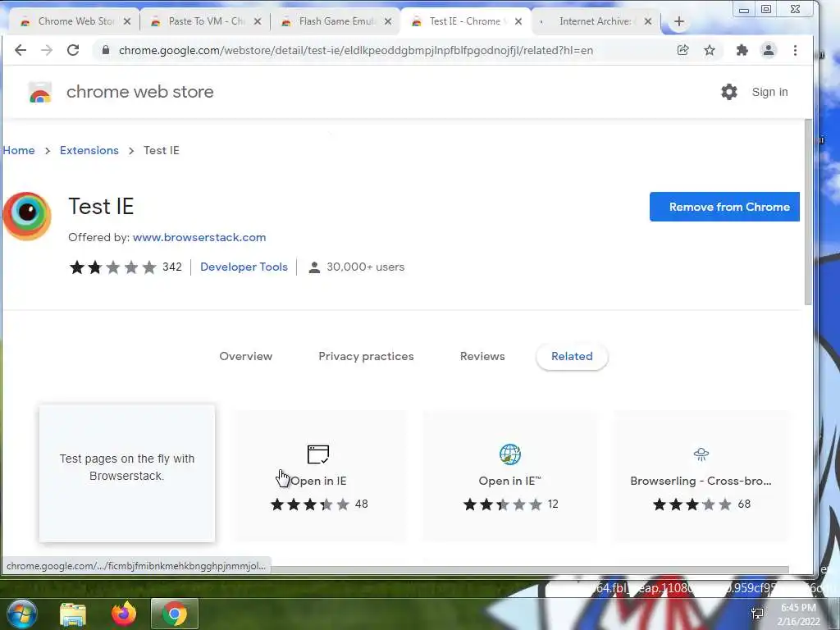Open the Reviews tab
840x630 pixels.
(482, 356)
